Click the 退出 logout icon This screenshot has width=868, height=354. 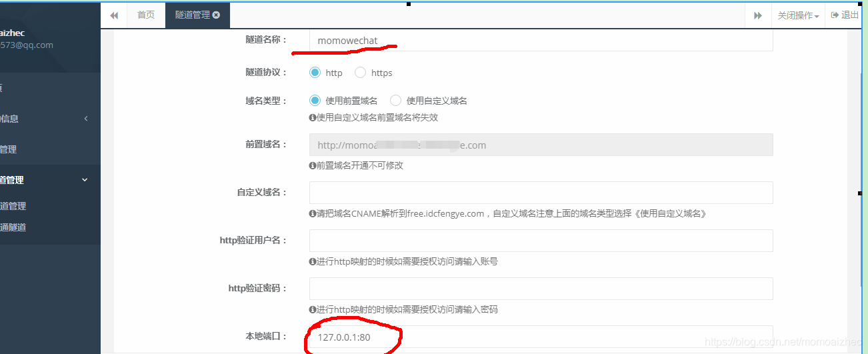coord(835,15)
